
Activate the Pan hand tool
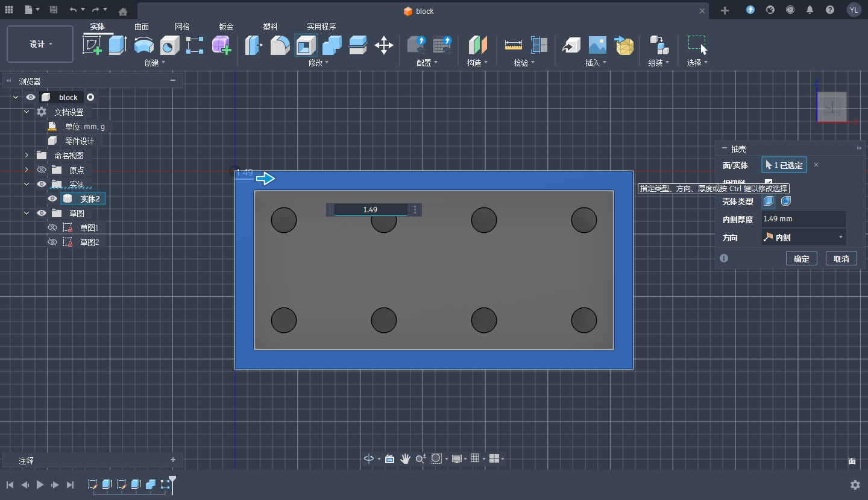click(405, 458)
